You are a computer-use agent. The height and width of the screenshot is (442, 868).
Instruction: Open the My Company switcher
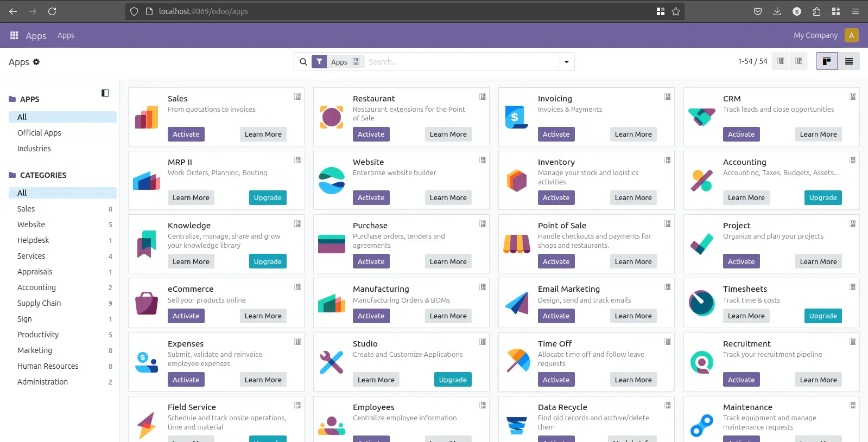pos(815,35)
